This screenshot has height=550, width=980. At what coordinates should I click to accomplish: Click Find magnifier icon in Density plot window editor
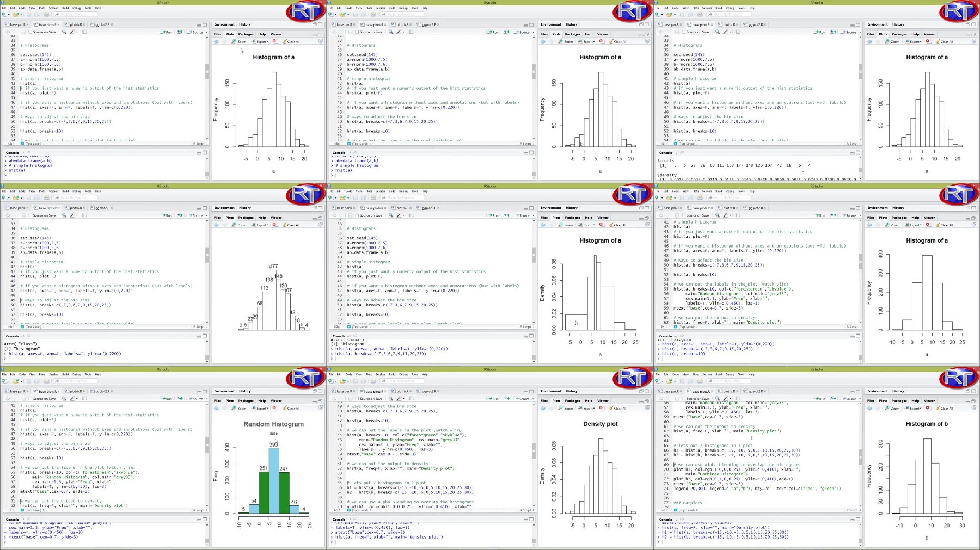390,399
